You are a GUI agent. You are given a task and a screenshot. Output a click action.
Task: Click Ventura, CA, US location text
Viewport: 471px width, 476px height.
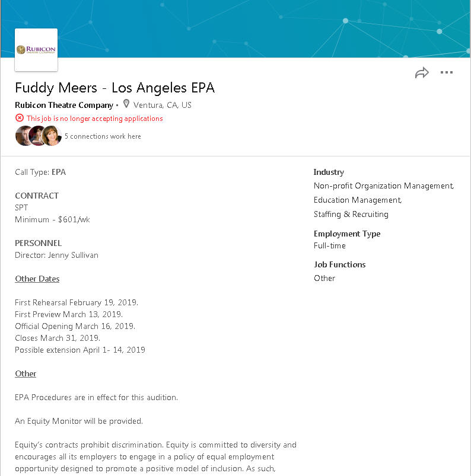tap(163, 105)
